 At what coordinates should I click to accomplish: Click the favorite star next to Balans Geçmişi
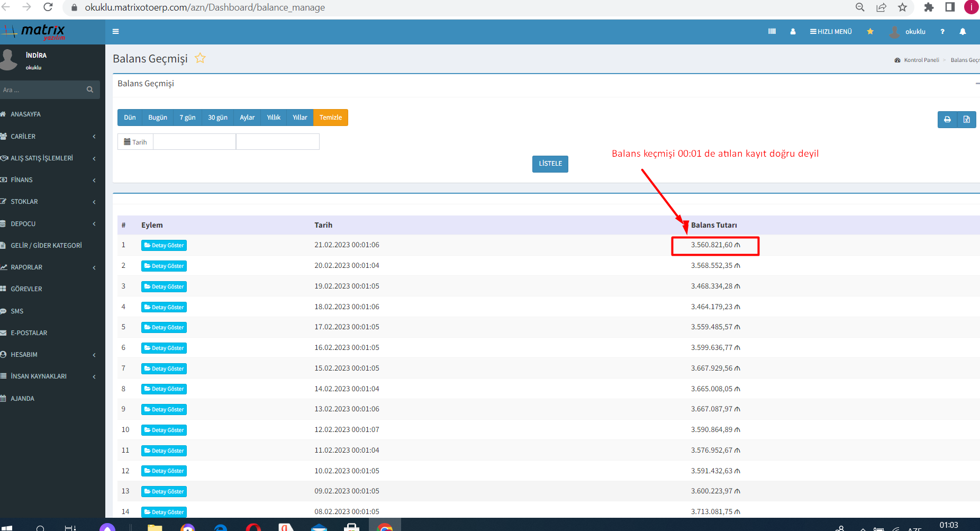pos(200,58)
